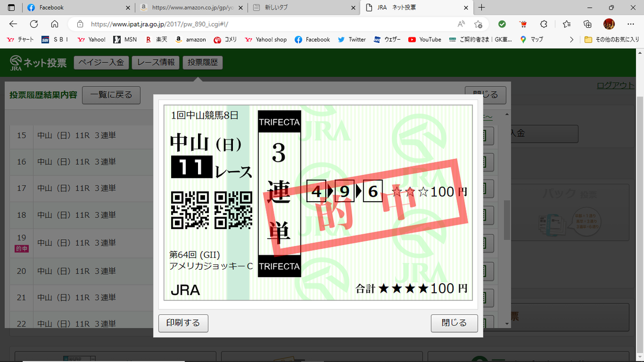The height and width of the screenshot is (362, 644).
Task: Click the browser back arrow
Action: (13, 24)
